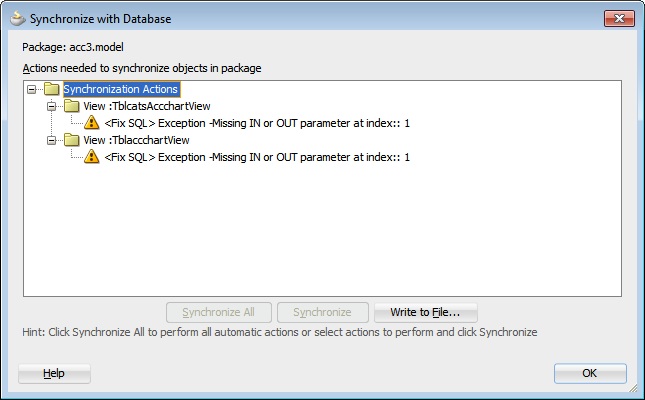This screenshot has width=645, height=400.
Task: Collapse the View :TblaccchartView node
Action: tap(52, 140)
